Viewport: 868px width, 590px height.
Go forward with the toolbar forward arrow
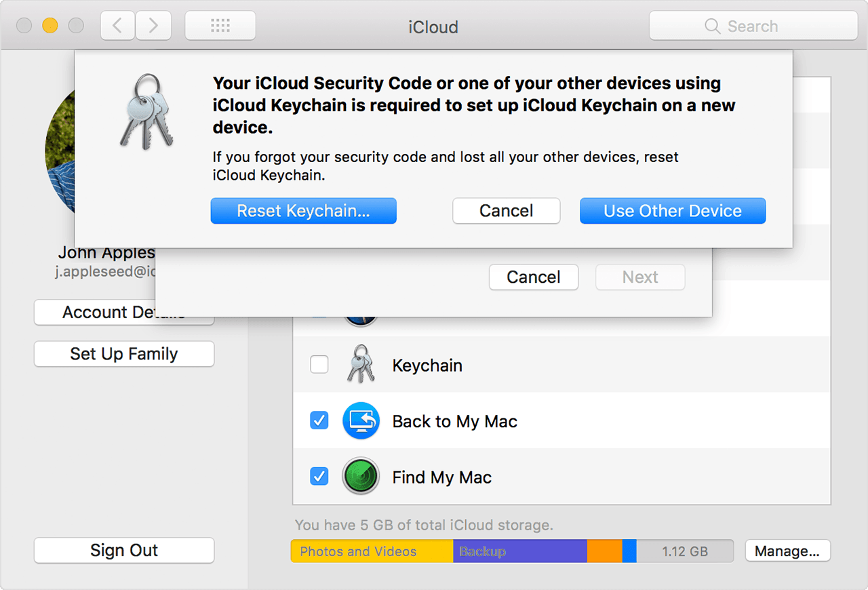[x=153, y=26]
